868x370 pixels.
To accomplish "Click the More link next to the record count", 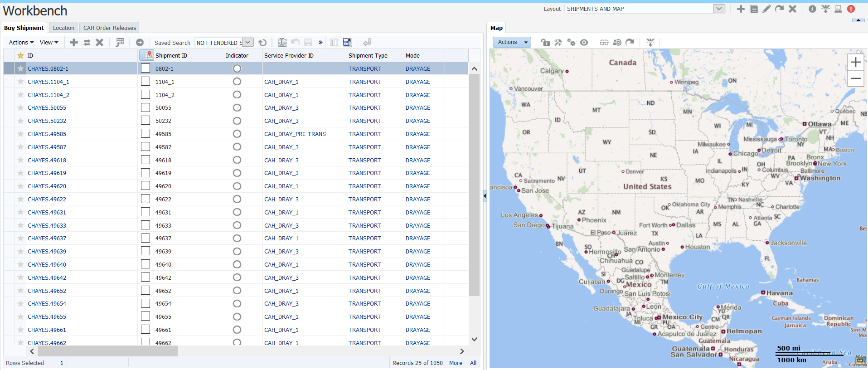I will pos(456,363).
